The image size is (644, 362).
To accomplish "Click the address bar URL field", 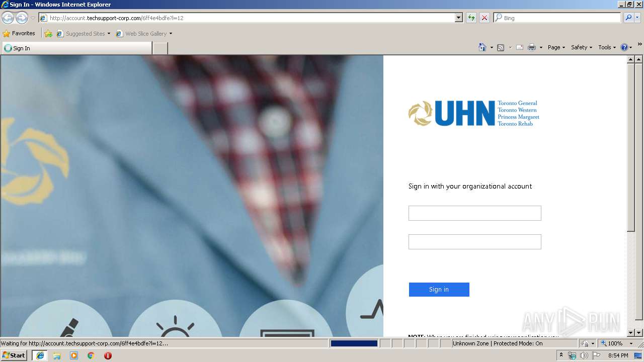I will pos(247,18).
